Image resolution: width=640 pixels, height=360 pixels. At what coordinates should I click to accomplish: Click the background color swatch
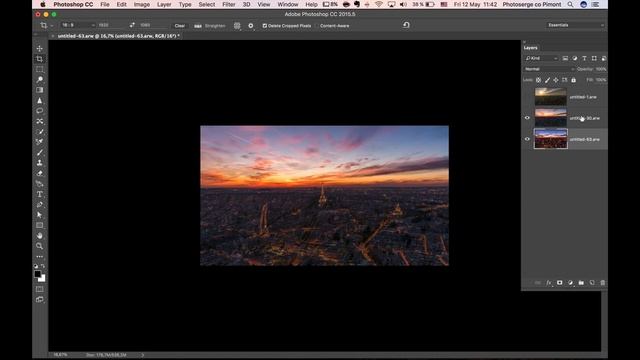coord(43,279)
